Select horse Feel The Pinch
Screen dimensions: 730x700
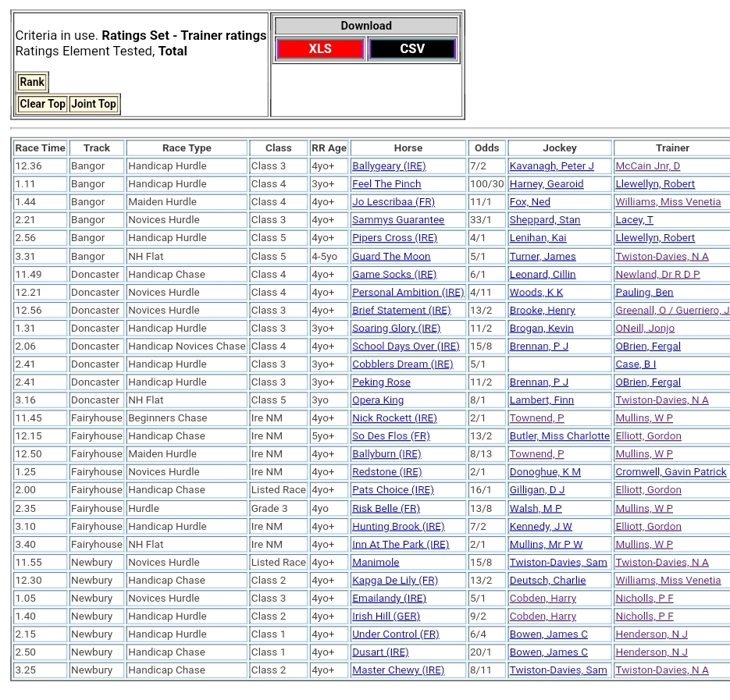[x=386, y=184]
